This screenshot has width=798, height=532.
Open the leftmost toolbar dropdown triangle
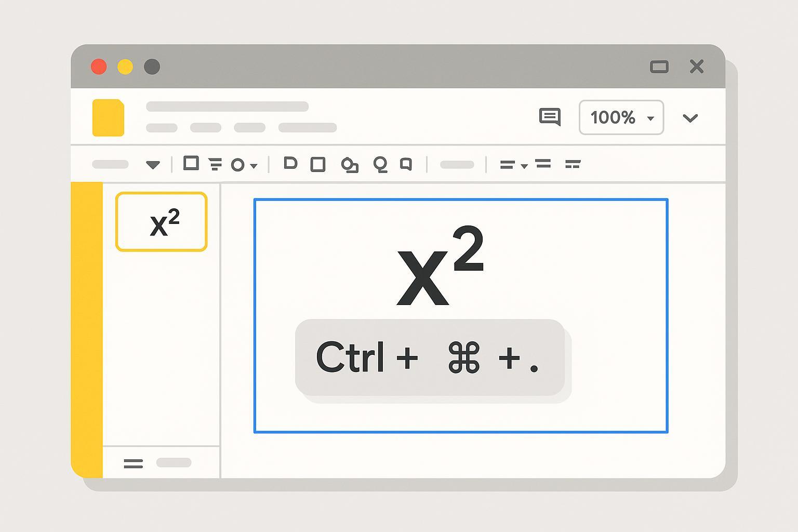153,165
